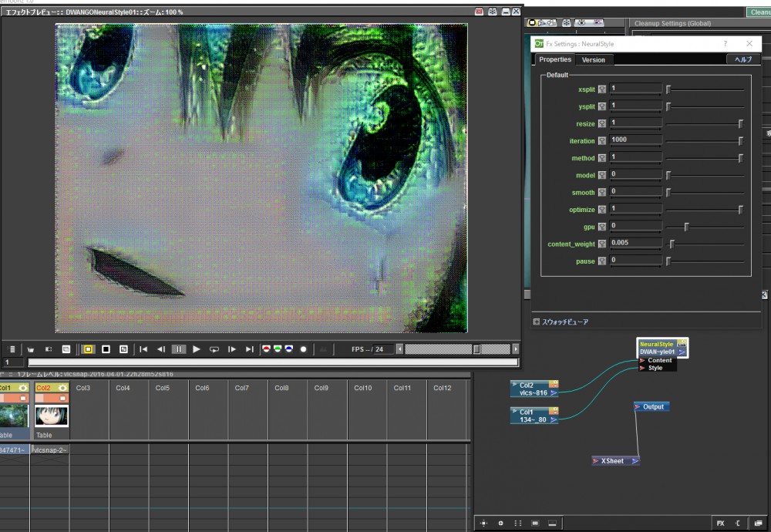
Task: Click the keyframe icon next to xsplit
Action: [602, 89]
